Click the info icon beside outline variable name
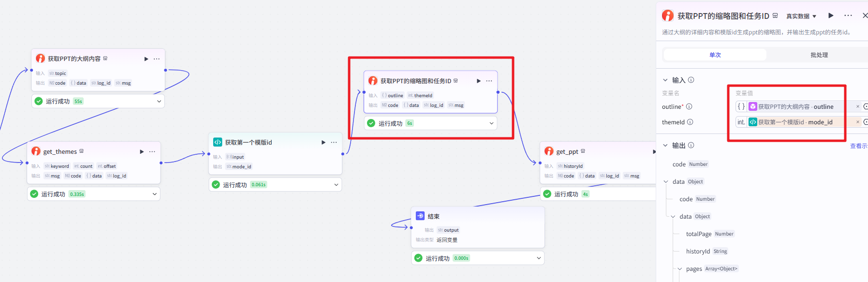The width and height of the screenshot is (868, 282). (689, 107)
